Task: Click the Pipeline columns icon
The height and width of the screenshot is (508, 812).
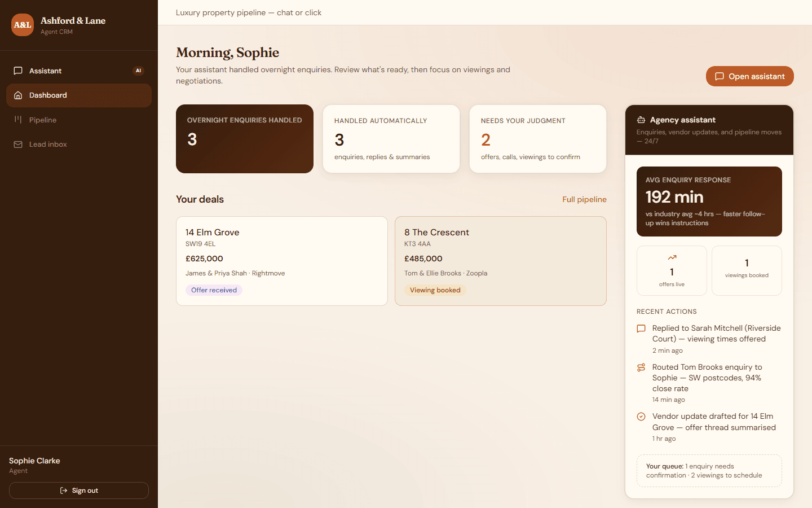Action: click(x=18, y=120)
